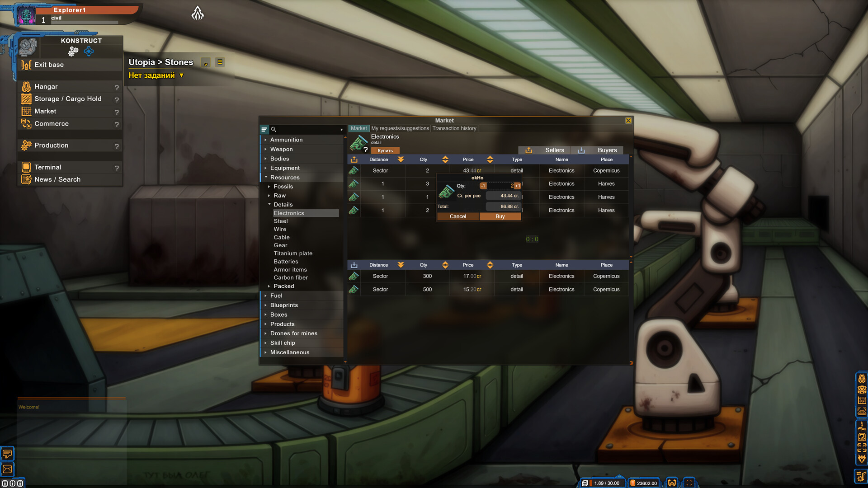Image resolution: width=868 pixels, height=488 pixels.
Task: Toggle Price column sorting arrows
Action: [x=489, y=160]
